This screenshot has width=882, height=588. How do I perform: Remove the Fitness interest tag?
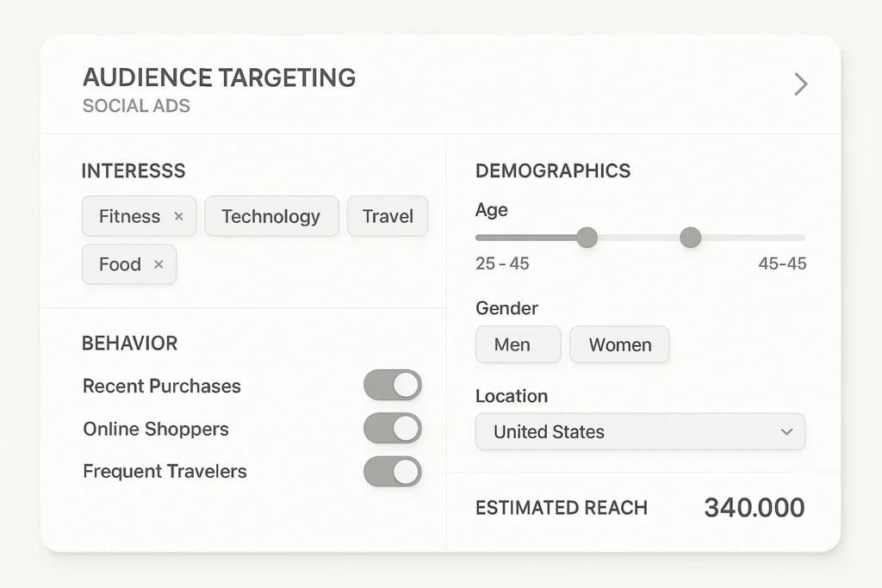pyautogui.click(x=178, y=217)
